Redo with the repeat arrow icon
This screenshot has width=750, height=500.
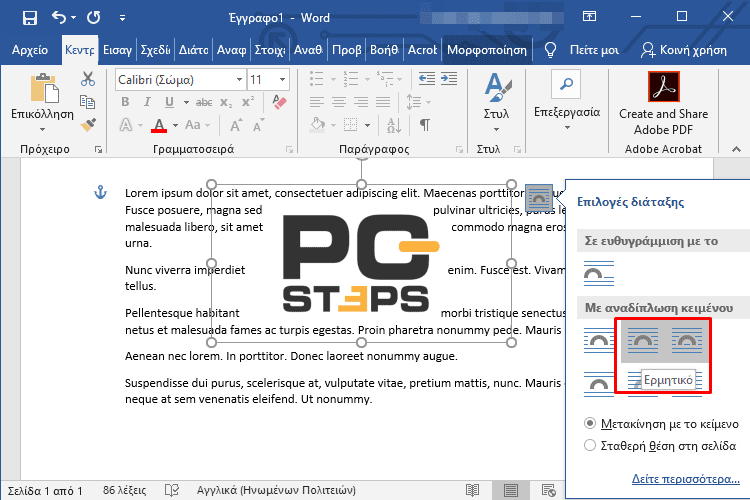pyautogui.click(x=93, y=18)
